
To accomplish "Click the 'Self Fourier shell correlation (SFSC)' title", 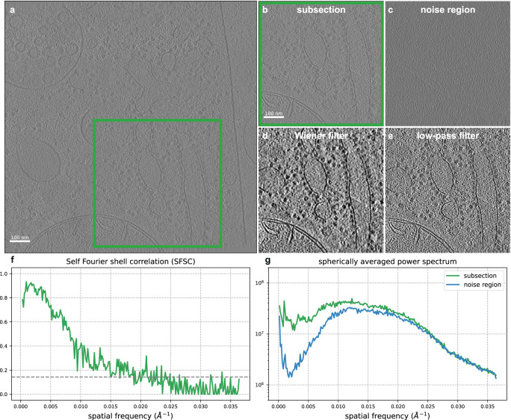I will pyautogui.click(x=131, y=260).
